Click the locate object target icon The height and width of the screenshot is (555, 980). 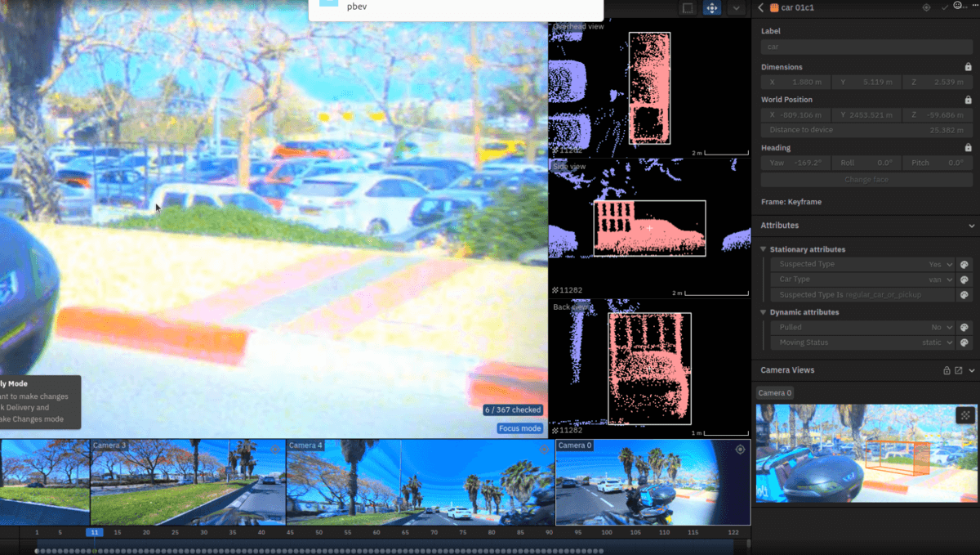click(x=926, y=7)
